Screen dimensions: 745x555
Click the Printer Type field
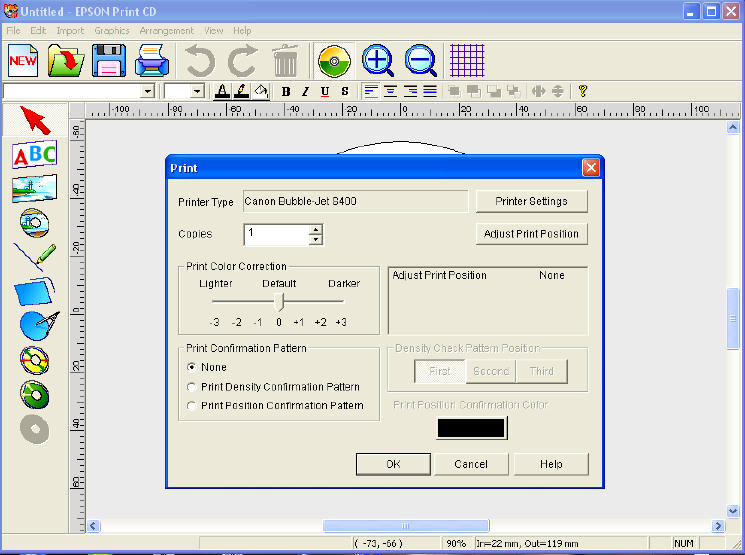(x=355, y=201)
